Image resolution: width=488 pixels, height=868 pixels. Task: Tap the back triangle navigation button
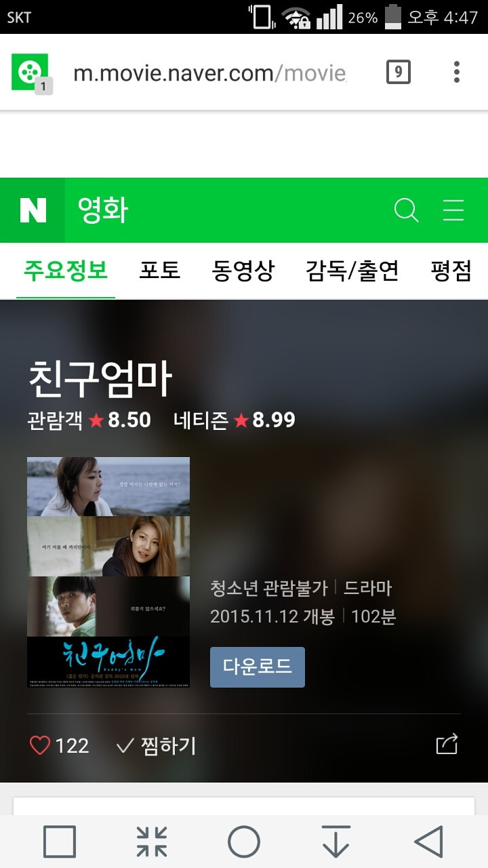pos(428,842)
